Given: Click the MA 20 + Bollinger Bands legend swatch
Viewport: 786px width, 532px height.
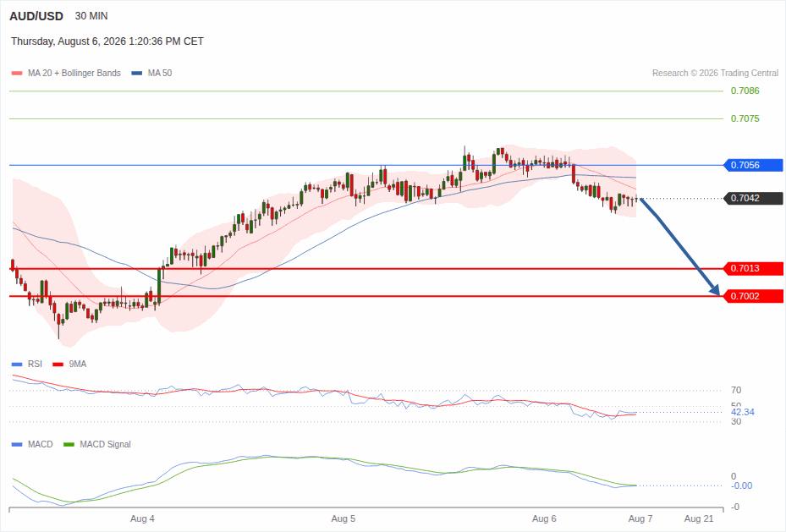Looking at the screenshot, I should pyautogui.click(x=17, y=73).
